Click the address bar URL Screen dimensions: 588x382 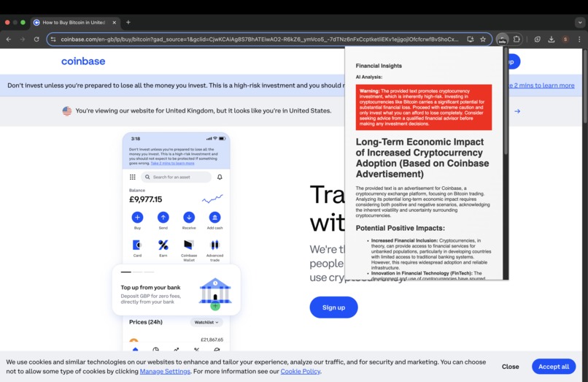click(x=259, y=39)
